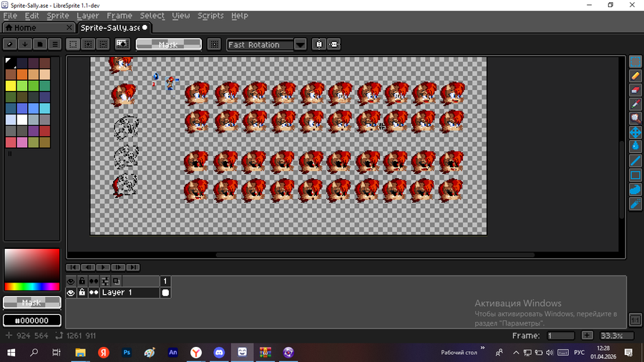The width and height of the screenshot is (644, 362).
Task: Click the sort palette down-arrow icon
Action: point(25,44)
